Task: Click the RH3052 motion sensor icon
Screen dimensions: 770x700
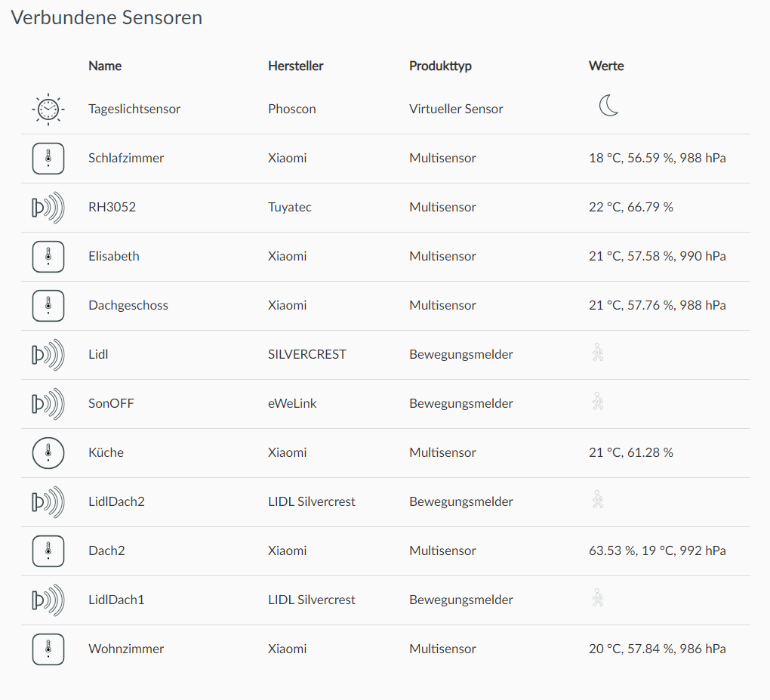Action: pyautogui.click(x=48, y=208)
